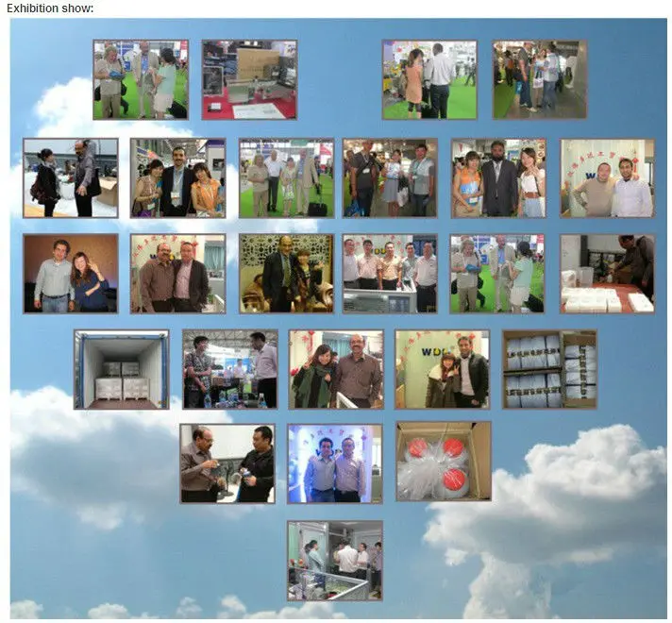This screenshot has width=672, height=623.
Task: Click the 'Exhibition show:' heading text
Action: click(x=51, y=8)
